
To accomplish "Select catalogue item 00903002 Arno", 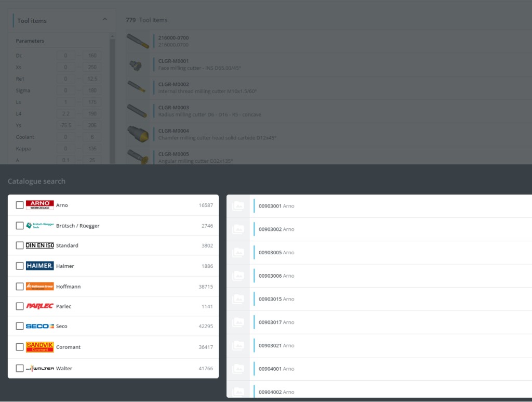I will point(379,229).
